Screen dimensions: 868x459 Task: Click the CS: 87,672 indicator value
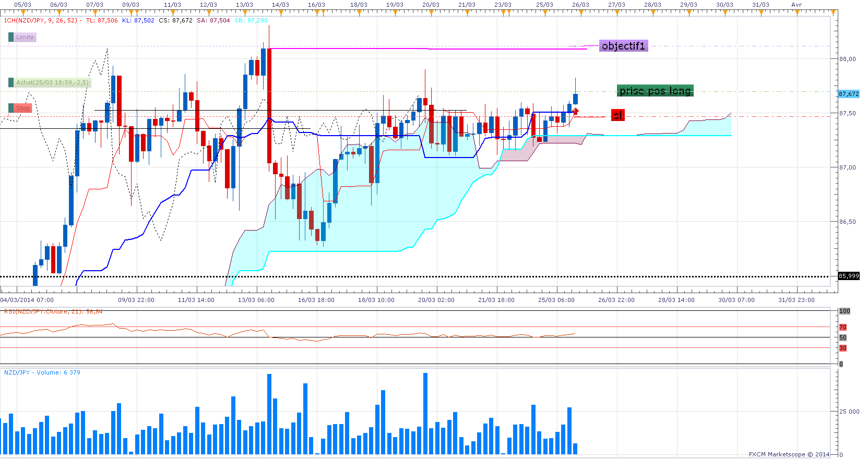click(176, 21)
